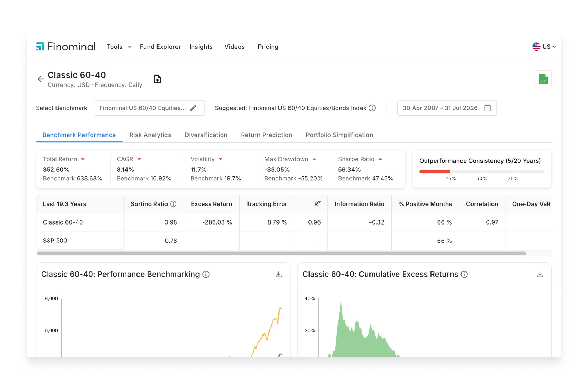Click the Total Return 352.60% value
The height and width of the screenshot is (388, 588).
point(56,170)
